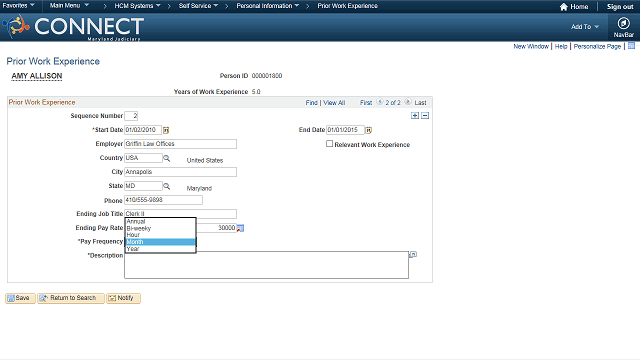The width and height of the screenshot is (640, 360).
Task: Select Annual in Pay Frequency list
Action: (x=160, y=221)
